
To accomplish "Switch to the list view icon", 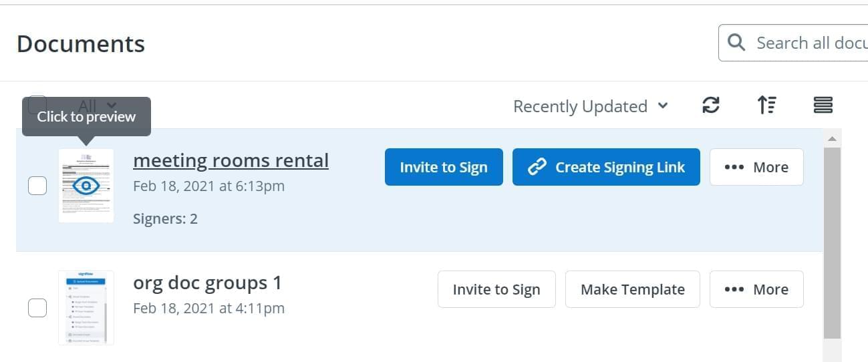I will point(823,106).
